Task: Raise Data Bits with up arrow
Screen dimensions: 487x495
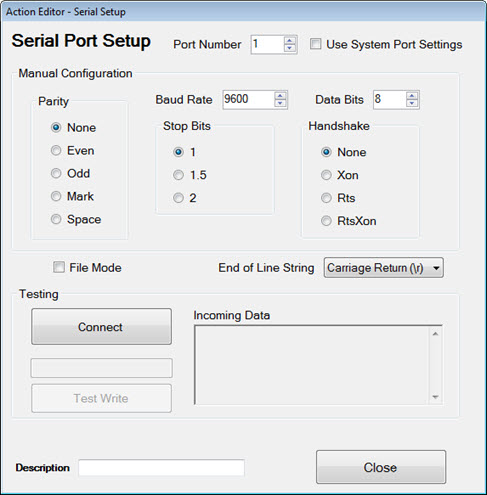Action: (412, 96)
